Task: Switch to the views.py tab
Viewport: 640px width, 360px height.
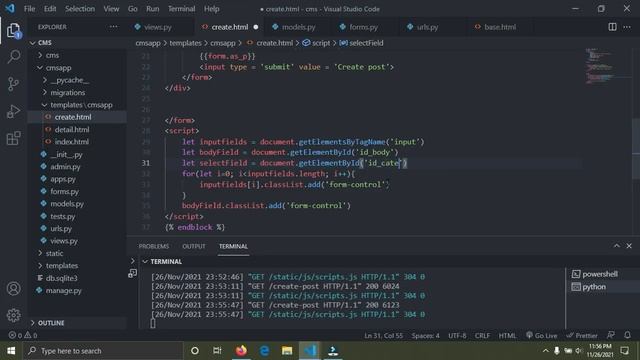Action: (x=158, y=27)
